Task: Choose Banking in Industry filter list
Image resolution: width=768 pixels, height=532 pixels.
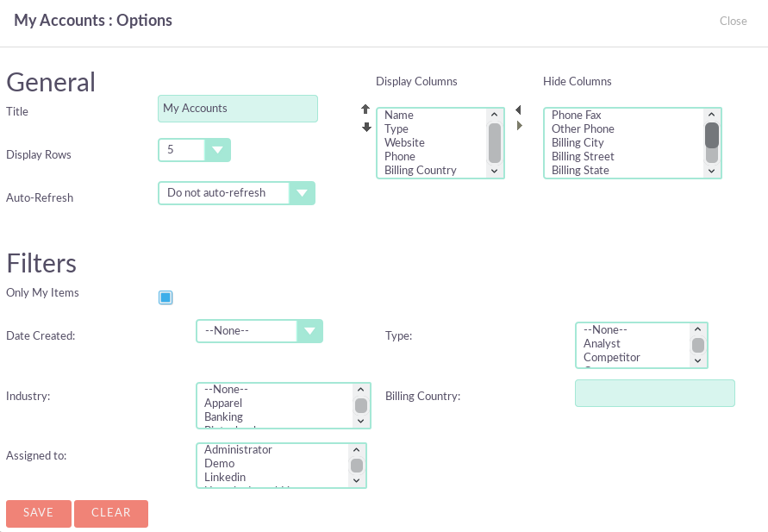Action: pyautogui.click(x=223, y=416)
